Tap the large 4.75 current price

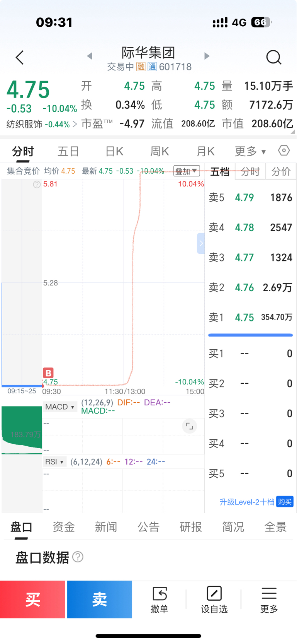pos(28,89)
